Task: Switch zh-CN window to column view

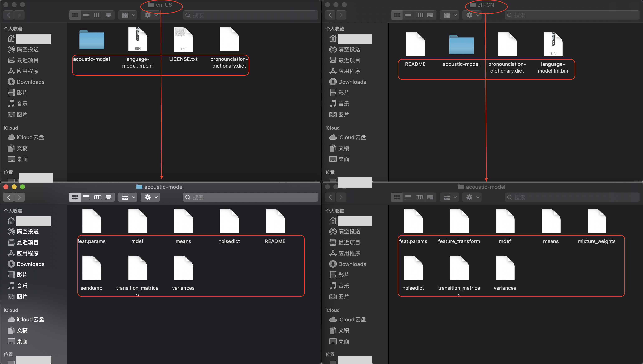Action: pos(419,15)
